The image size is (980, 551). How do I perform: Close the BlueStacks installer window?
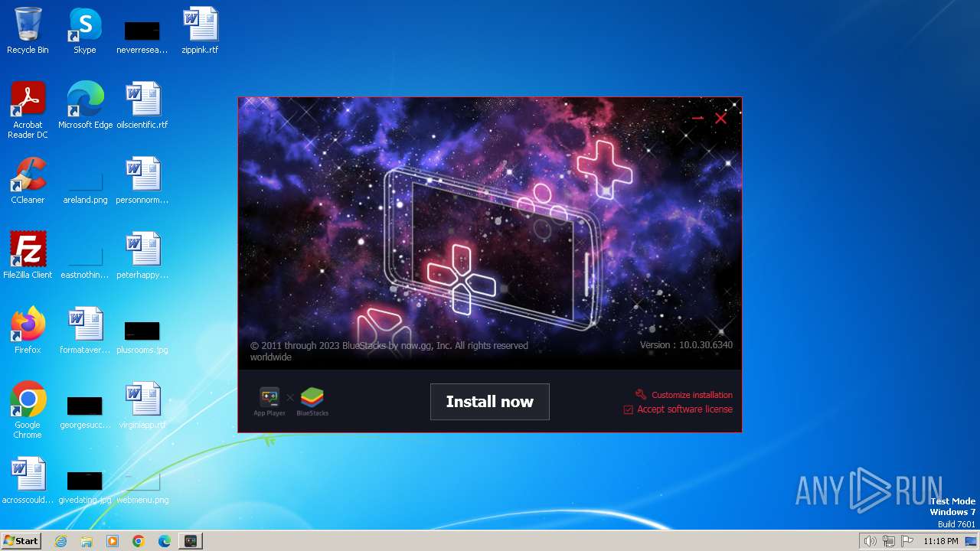click(721, 118)
